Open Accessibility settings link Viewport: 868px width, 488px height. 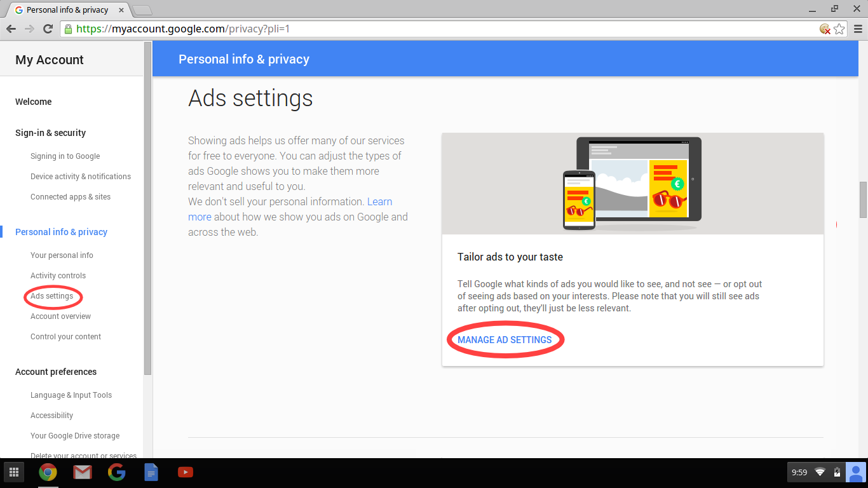[x=51, y=416]
